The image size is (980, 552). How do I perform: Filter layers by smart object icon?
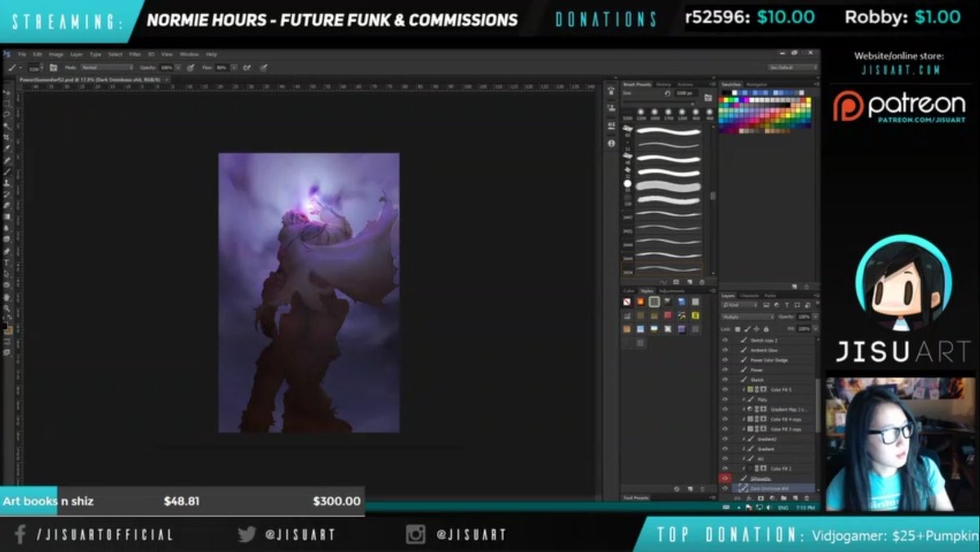pyautogui.click(x=808, y=305)
